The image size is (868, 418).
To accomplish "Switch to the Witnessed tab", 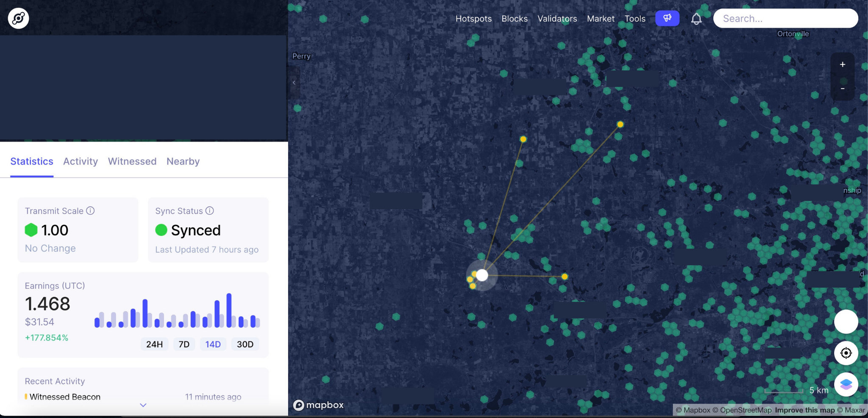I will pyautogui.click(x=132, y=161).
